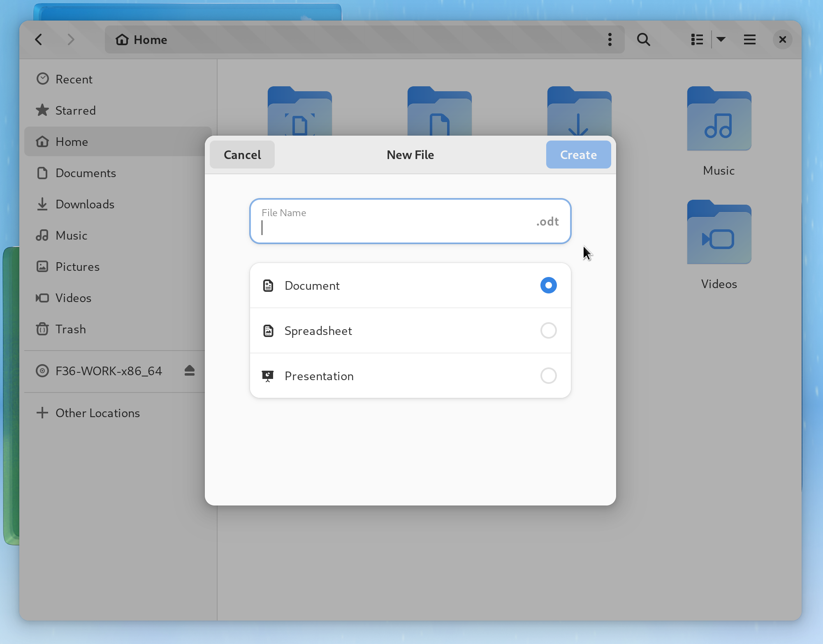Open the hamburger main menu
The height and width of the screenshot is (644, 823).
[x=749, y=40]
